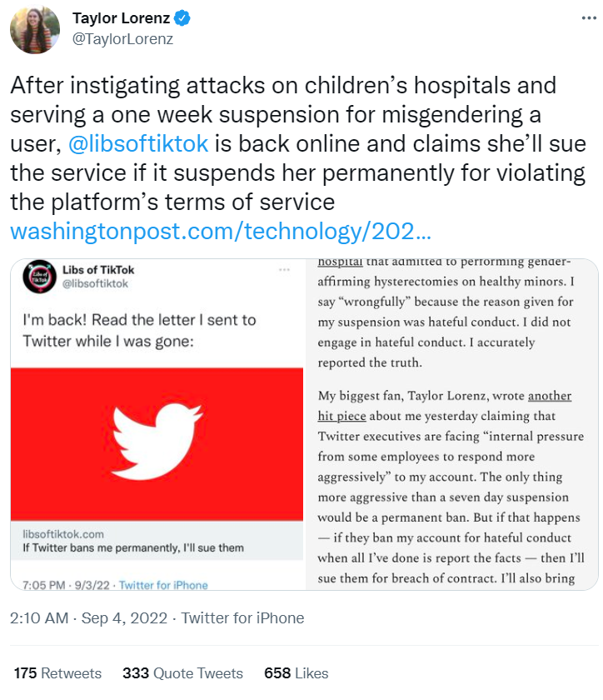Click the Twitter for iPhone source label
The width and height of the screenshot is (603, 700).
[x=243, y=618]
